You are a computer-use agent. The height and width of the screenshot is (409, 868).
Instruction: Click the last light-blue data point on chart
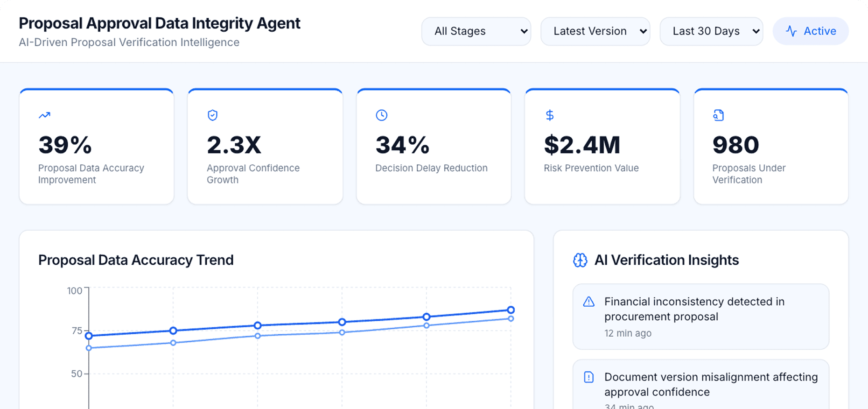[x=511, y=318]
